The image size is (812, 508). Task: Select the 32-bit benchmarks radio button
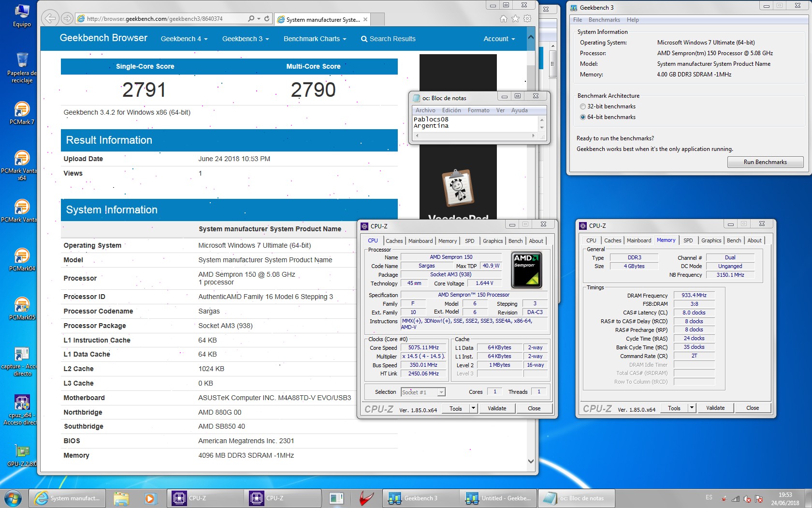coord(583,106)
